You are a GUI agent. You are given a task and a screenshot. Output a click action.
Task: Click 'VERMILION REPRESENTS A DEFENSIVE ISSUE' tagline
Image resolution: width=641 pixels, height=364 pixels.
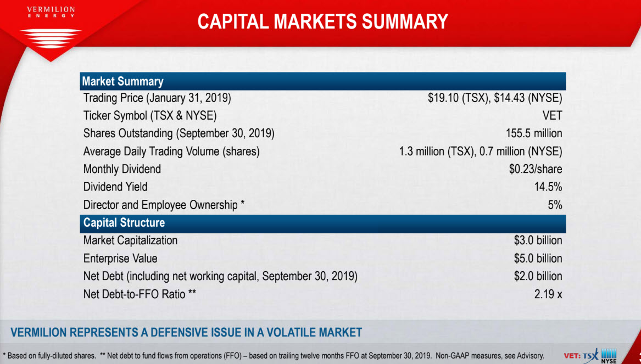pos(186,332)
